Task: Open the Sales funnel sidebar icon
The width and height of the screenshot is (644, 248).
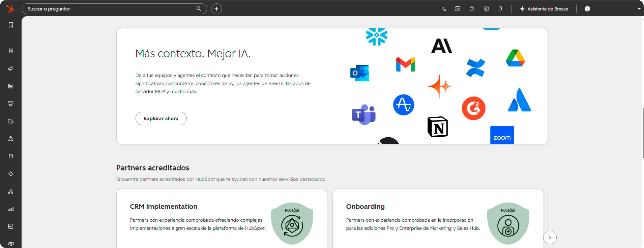Action: click(x=11, y=104)
